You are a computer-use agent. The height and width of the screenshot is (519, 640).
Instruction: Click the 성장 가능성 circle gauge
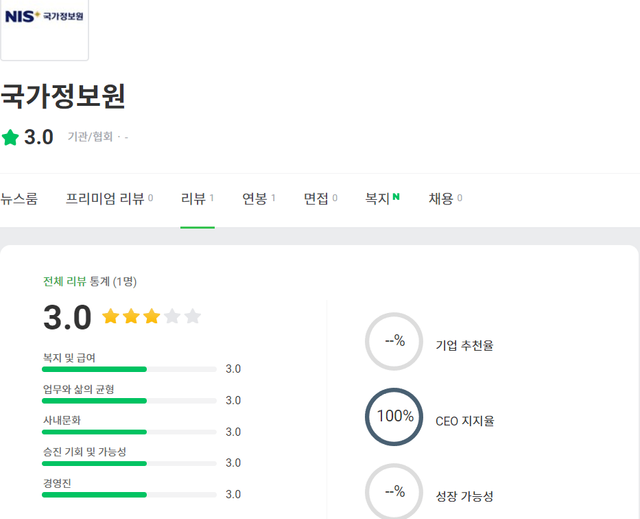pos(394,492)
